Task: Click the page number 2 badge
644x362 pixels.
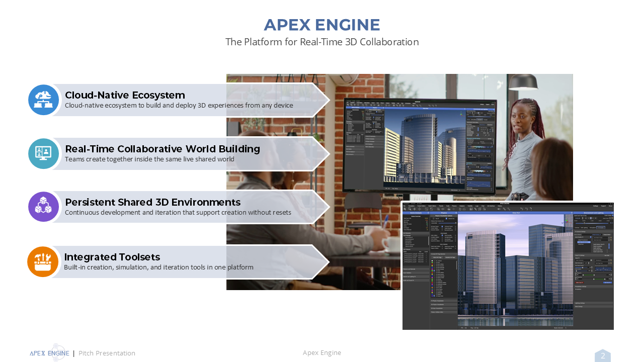Action: (x=603, y=356)
